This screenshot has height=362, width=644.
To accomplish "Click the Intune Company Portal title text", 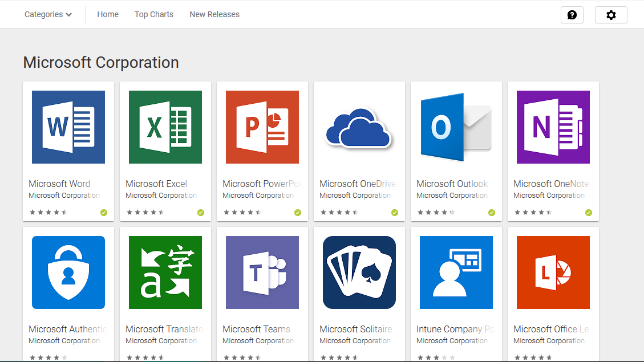I will click(456, 329).
